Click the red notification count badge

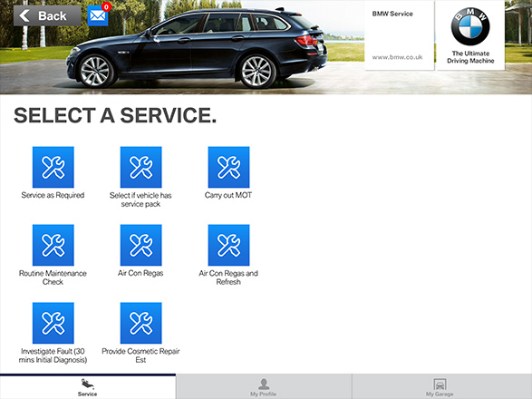(107, 6)
